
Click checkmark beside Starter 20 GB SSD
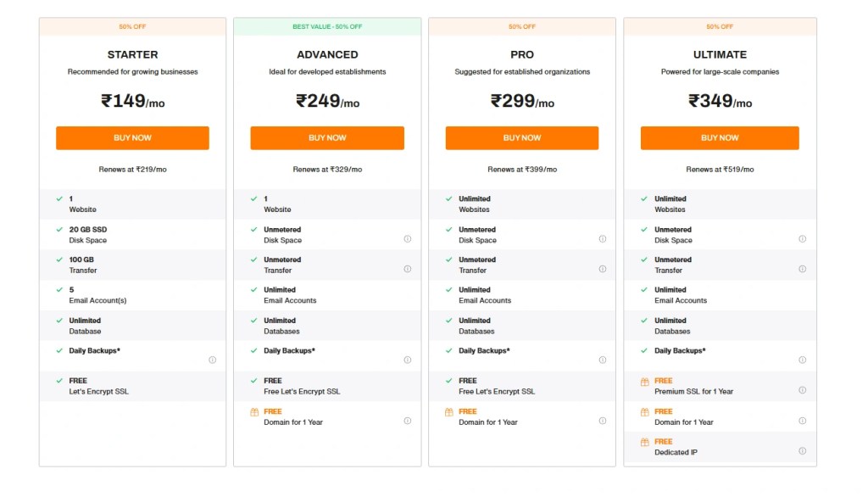[59, 230]
